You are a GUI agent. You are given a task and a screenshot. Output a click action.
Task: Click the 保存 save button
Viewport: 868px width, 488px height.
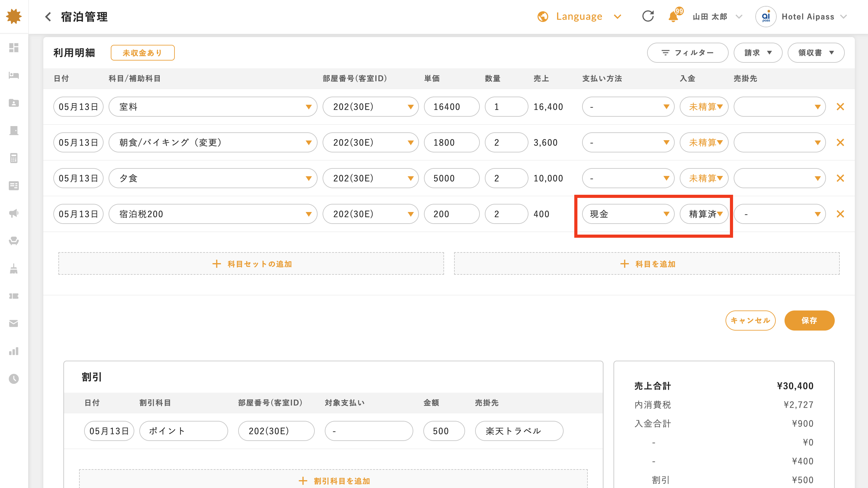809,320
